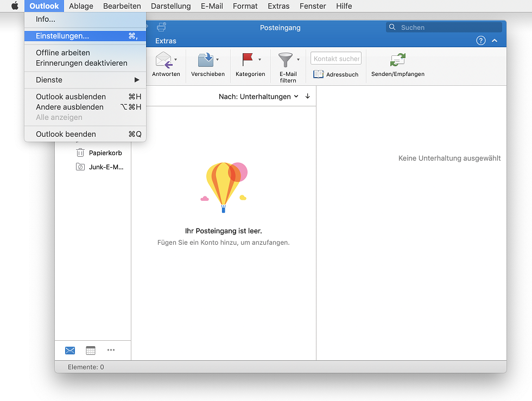Image resolution: width=532 pixels, height=401 pixels.
Task: Open the E-Mail menu in menu bar
Action: (212, 6)
